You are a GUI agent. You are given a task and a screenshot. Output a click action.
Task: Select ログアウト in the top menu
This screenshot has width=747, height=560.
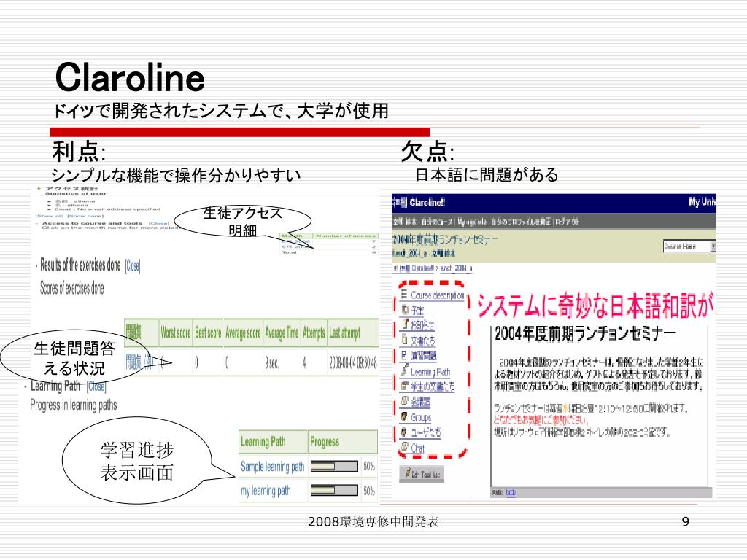click(x=568, y=222)
